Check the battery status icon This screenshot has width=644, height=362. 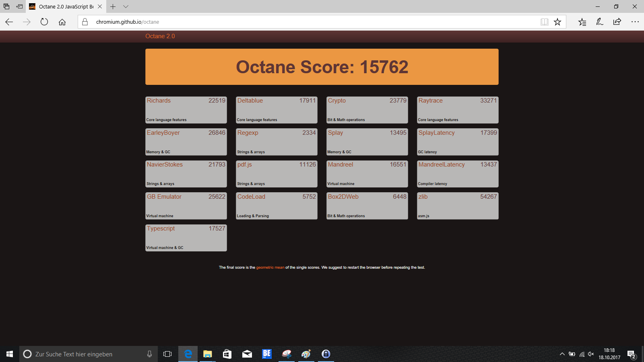click(572, 354)
